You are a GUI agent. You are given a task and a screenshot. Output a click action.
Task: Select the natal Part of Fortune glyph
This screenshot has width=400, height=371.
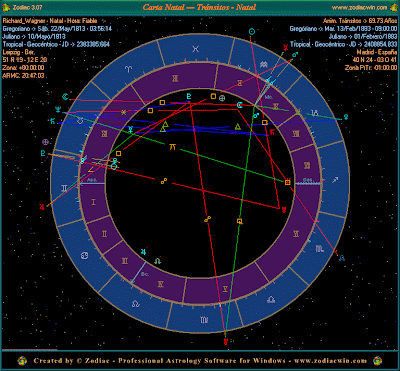222,98
